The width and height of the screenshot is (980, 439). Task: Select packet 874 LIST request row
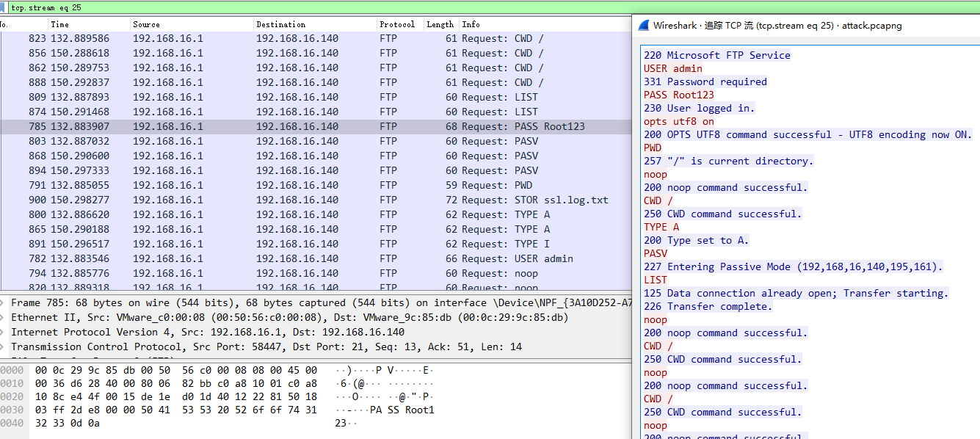[316, 112]
